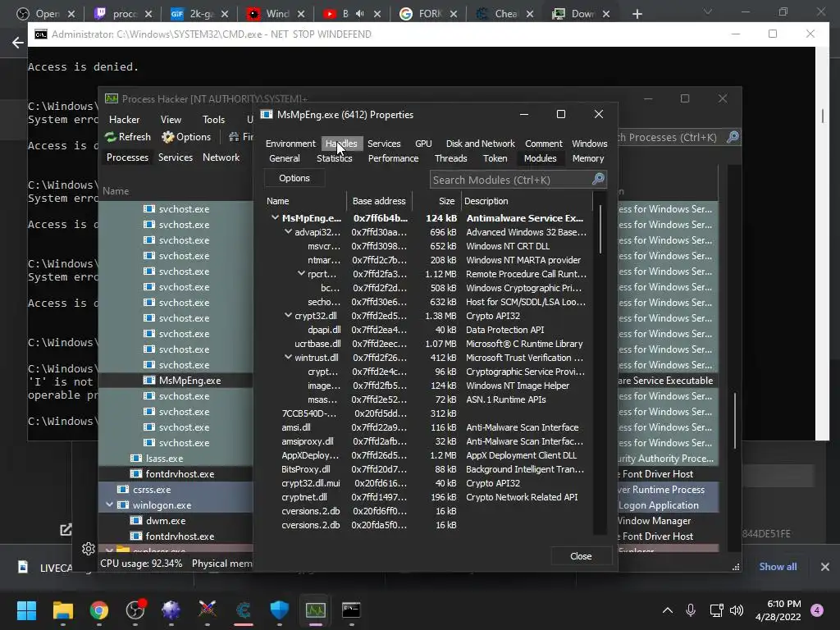Click lsass.exe process icon
Viewport: 840px width, 630px height.
point(136,459)
